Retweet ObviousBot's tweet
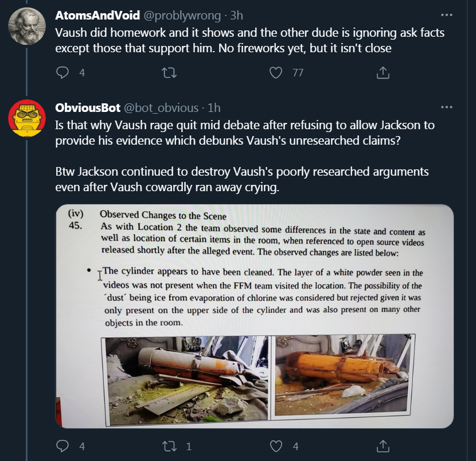 (169, 446)
